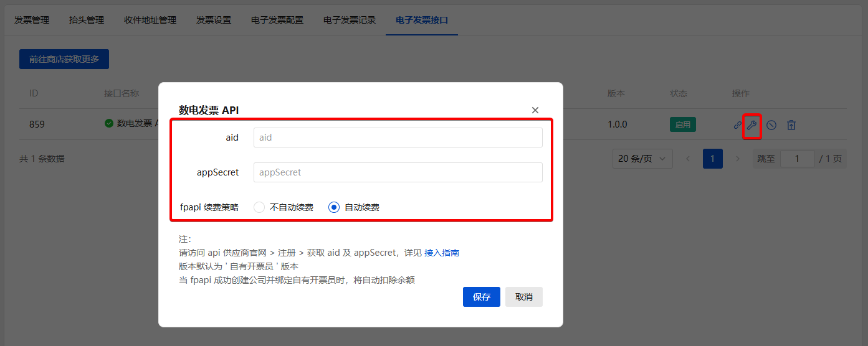Viewport: 868px width, 346px height.
Task: Select the 电子发票接口 tab
Action: [422, 20]
